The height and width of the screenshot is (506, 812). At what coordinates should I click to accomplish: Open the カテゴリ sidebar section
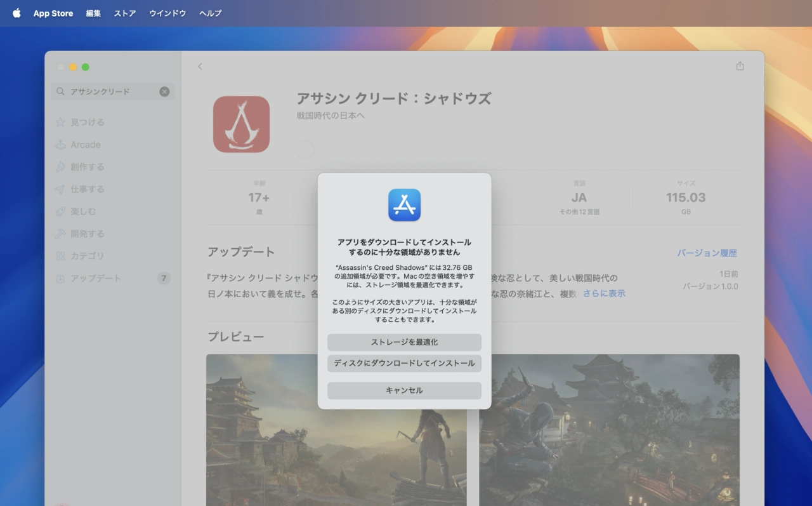pyautogui.click(x=113, y=256)
